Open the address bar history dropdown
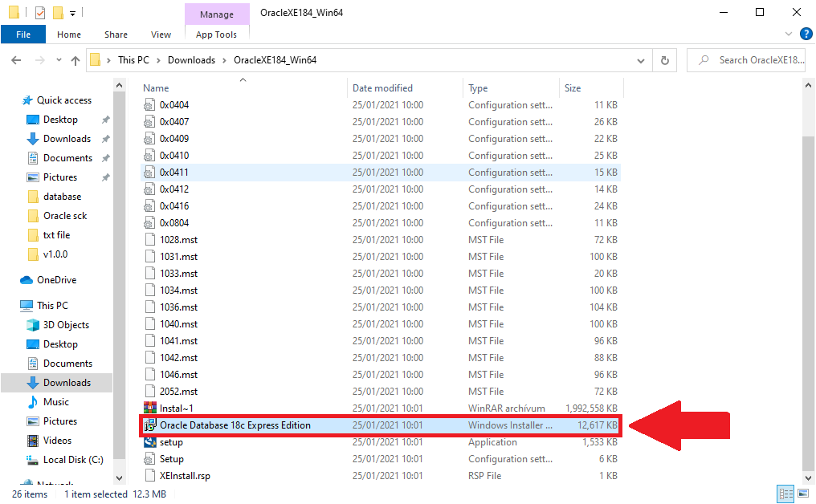Image resolution: width=816 pixels, height=504 pixels. (x=641, y=61)
